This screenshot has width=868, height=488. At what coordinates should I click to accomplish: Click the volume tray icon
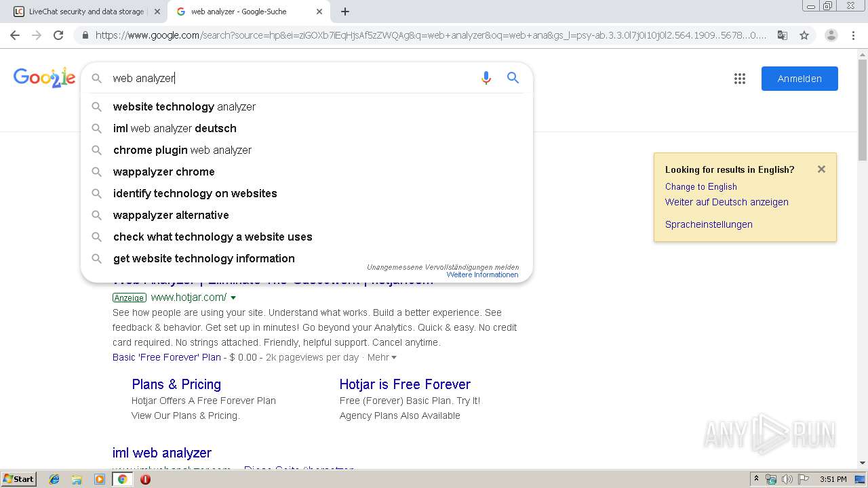click(x=787, y=479)
